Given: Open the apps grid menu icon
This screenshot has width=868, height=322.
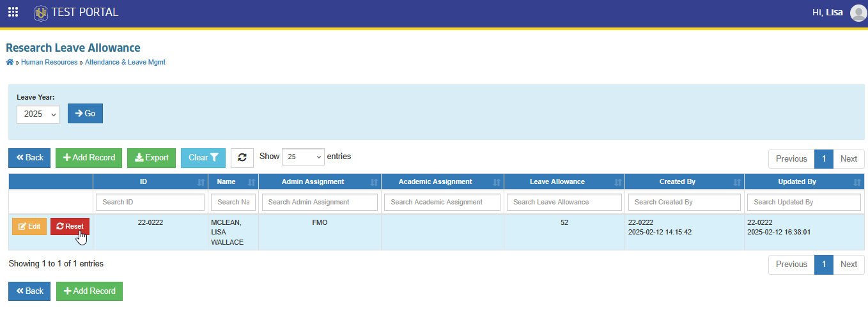Looking at the screenshot, I should (x=13, y=12).
